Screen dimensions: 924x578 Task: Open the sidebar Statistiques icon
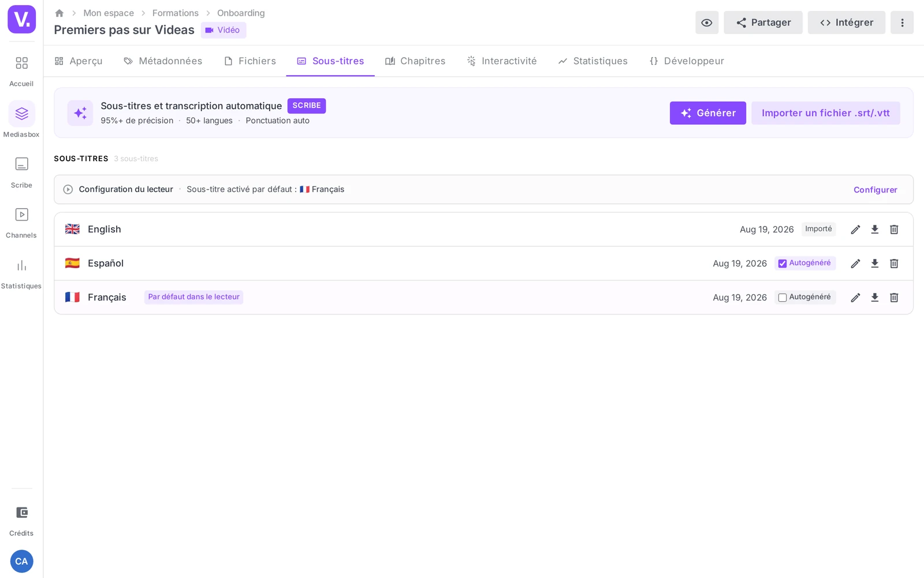(21, 273)
